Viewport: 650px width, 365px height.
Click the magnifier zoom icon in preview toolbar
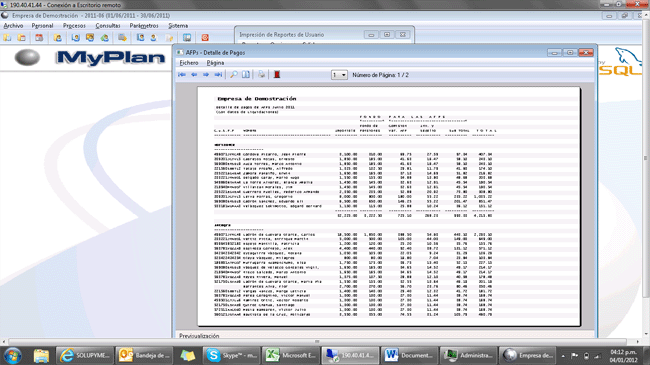point(234,75)
